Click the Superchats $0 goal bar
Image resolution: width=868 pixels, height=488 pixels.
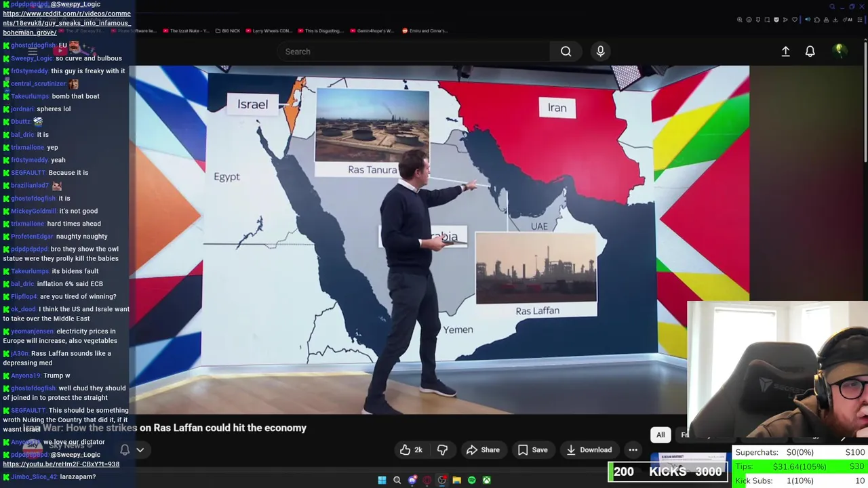click(801, 452)
